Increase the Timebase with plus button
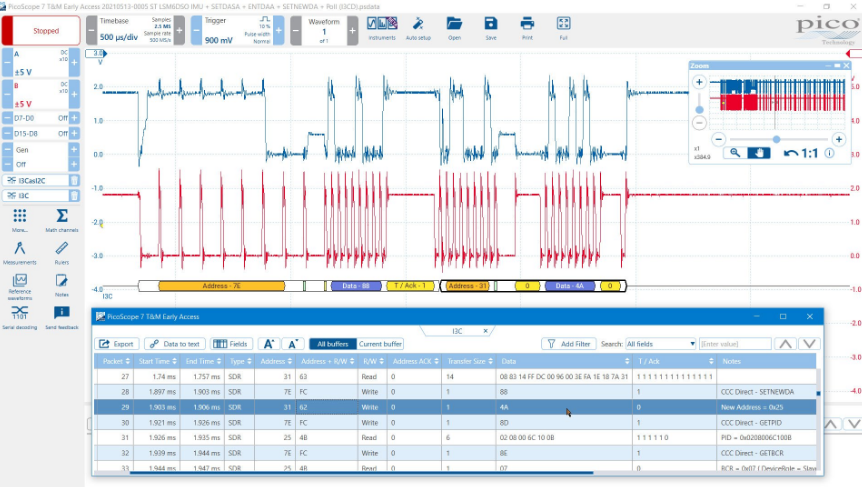The width and height of the screenshot is (862, 487). point(181,30)
